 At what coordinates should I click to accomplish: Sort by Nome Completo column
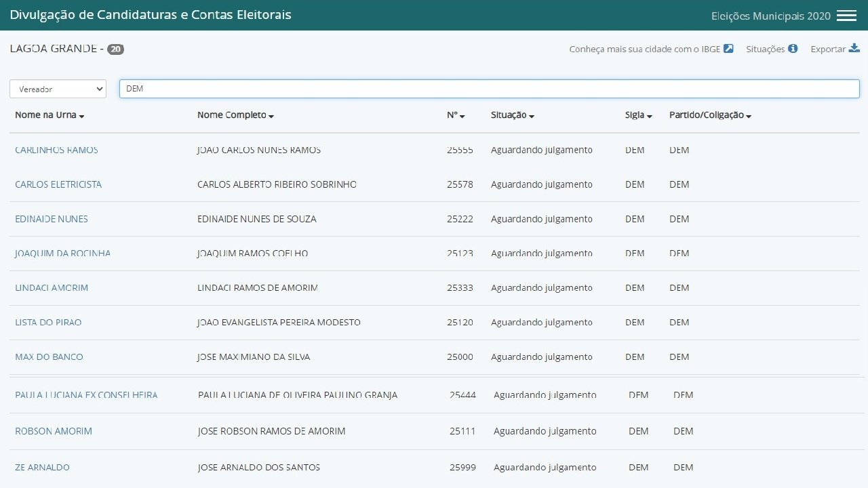(235, 115)
